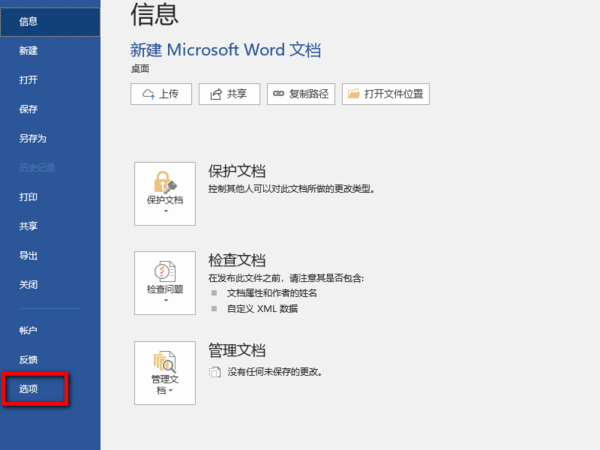Select 新建 in the sidebar
Viewport: 600px width, 450px height.
pyautogui.click(x=50, y=51)
